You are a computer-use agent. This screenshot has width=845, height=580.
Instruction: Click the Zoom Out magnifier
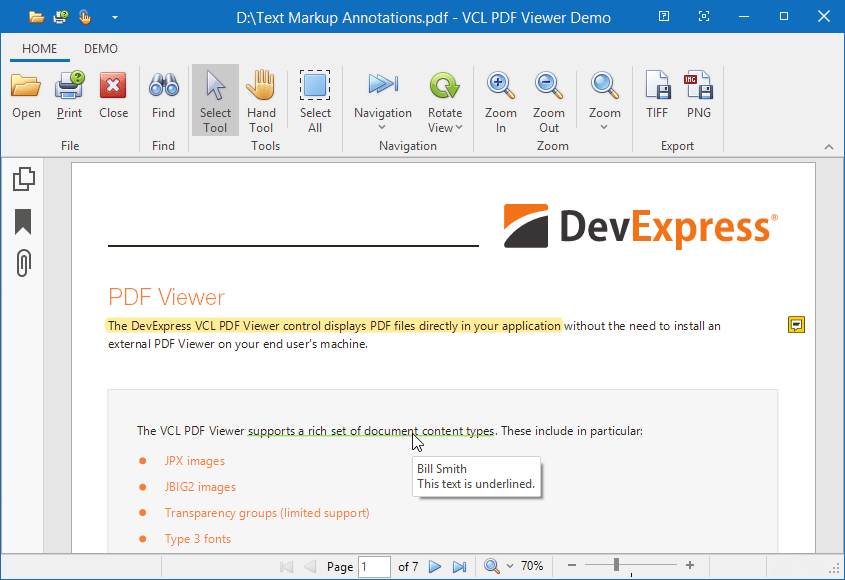pos(549,100)
